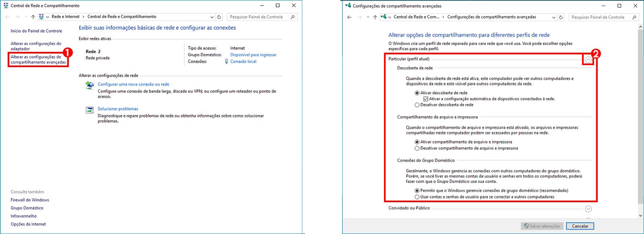Click the Conexão local network icon
This screenshot has height=234, width=644.
(227, 62)
